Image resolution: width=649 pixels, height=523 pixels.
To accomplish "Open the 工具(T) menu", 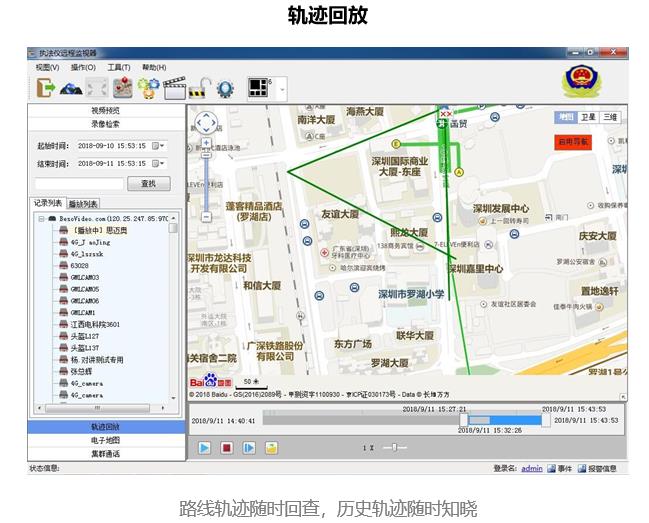I will pyautogui.click(x=118, y=67).
